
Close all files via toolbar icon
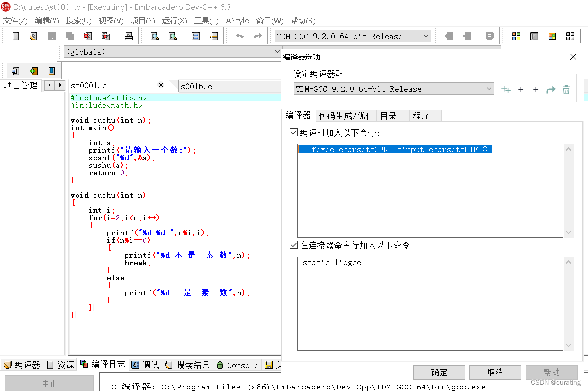(106, 36)
